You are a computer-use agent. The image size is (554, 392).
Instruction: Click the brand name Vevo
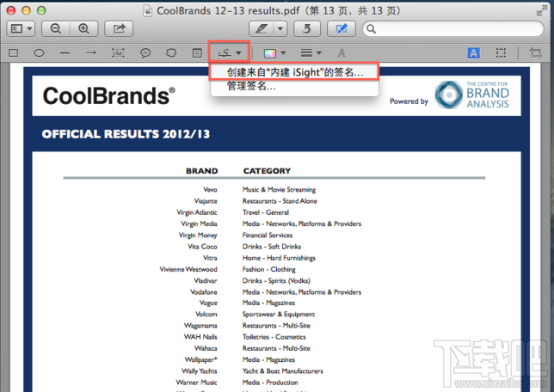210,190
